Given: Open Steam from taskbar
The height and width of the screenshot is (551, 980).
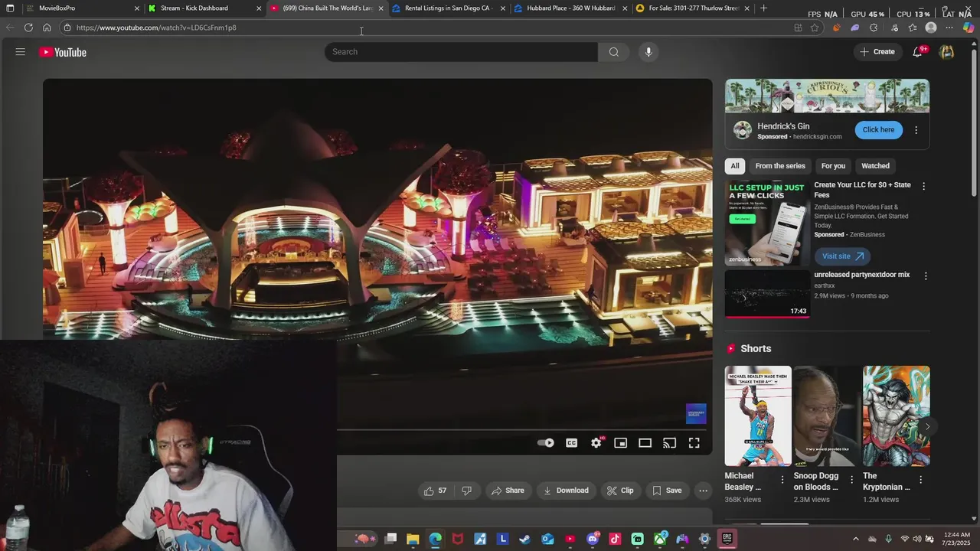Looking at the screenshot, I should click(x=524, y=539).
